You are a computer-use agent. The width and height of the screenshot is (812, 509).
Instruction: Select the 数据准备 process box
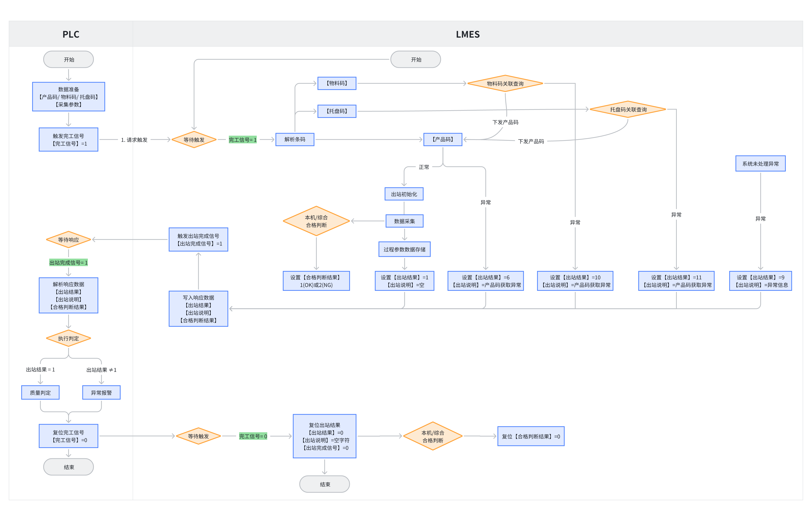click(68, 97)
